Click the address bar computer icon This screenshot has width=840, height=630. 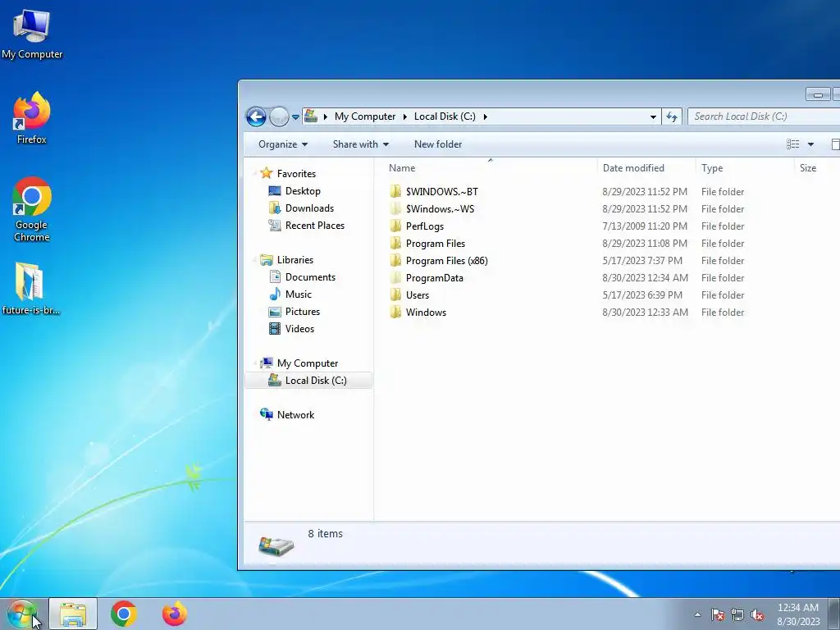tap(311, 116)
